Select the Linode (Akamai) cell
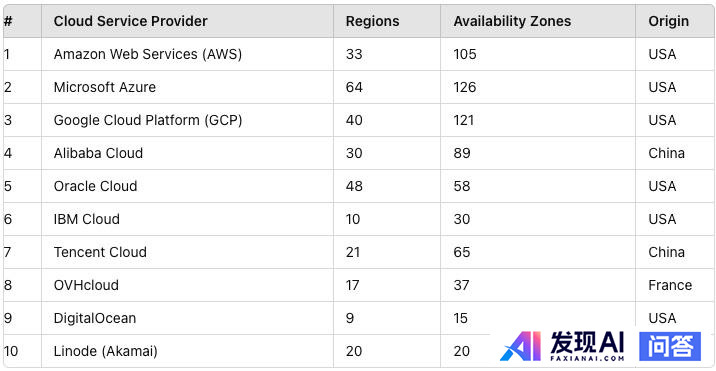This screenshot has height=371, width=716. point(187,351)
